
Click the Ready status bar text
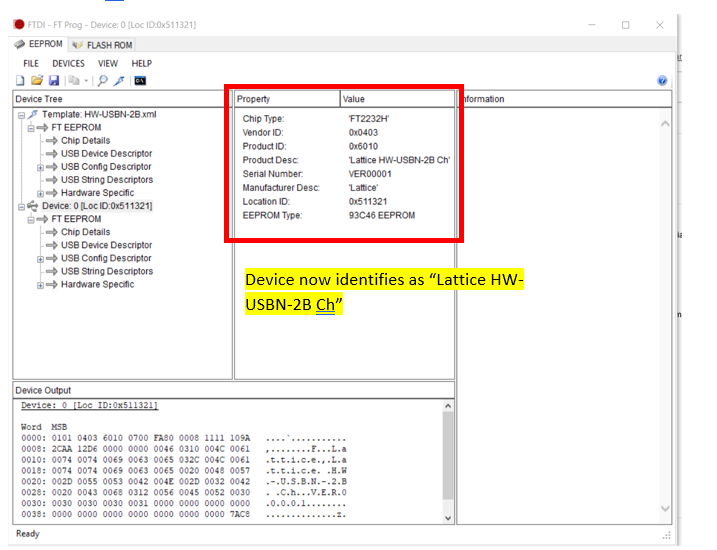[28, 534]
